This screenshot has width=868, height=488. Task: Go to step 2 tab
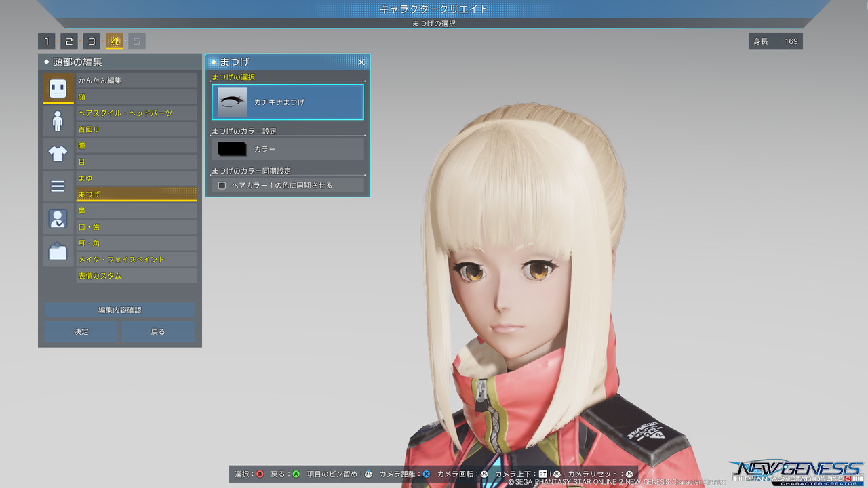69,41
